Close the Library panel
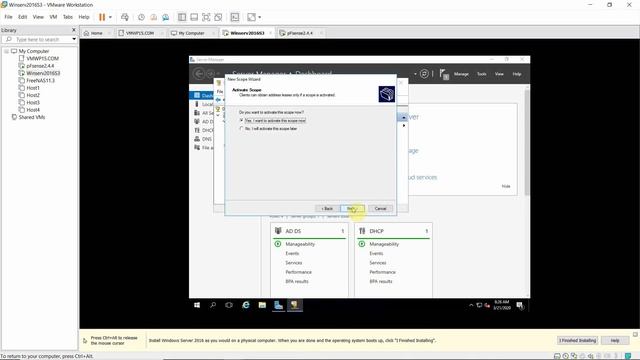Image resolution: width=640 pixels, height=360 pixels. (74, 30)
